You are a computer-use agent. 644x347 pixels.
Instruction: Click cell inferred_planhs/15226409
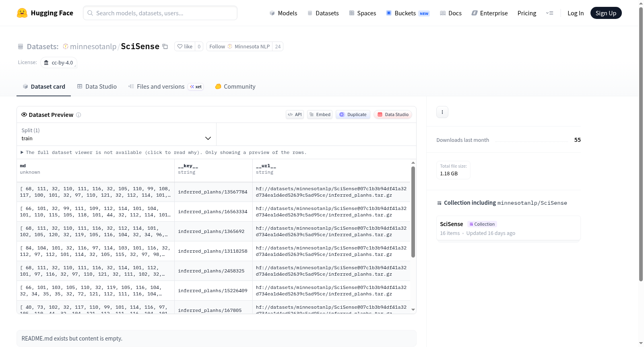[x=213, y=291]
